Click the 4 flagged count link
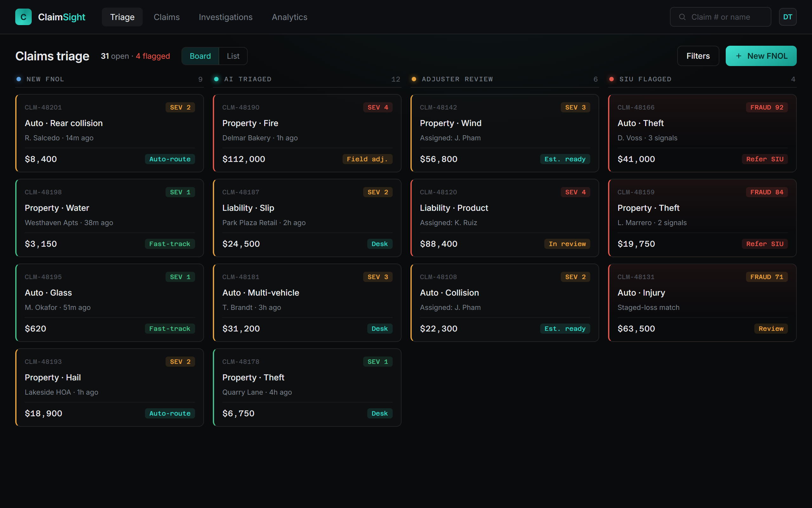This screenshot has height=508, width=812. point(153,56)
